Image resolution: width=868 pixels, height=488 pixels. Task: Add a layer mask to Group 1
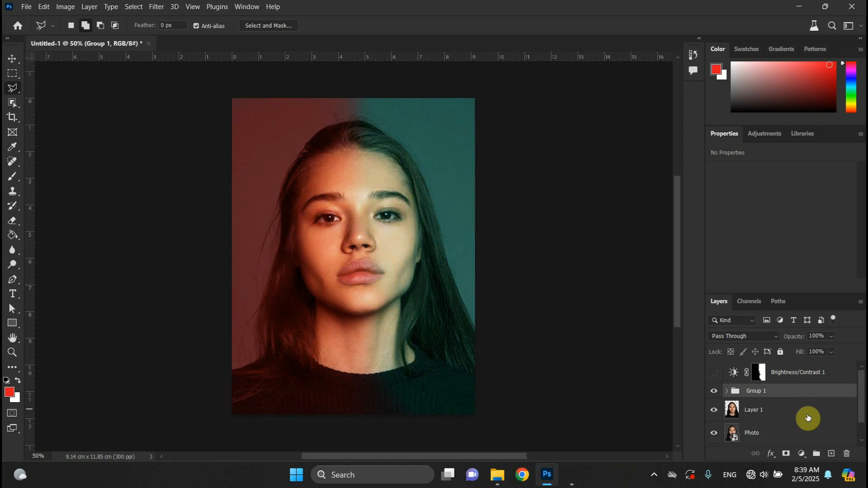pos(786,453)
